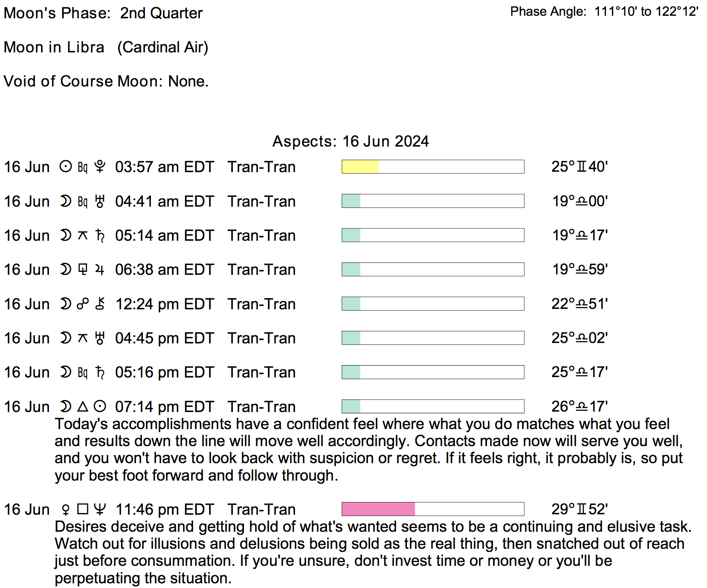The height and width of the screenshot is (588, 707).
Task: Click the pink progress bar for 11:46 pm aspect
Action: (x=378, y=509)
